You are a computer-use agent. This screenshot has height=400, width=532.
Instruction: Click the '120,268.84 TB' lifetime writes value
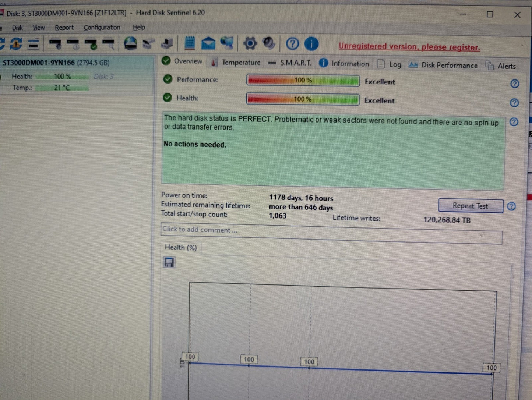[x=447, y=220]
